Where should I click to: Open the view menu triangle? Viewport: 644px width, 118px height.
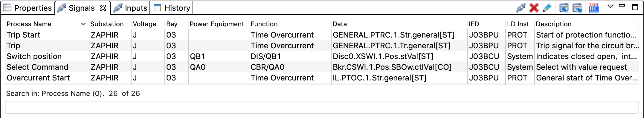click(x=611, y=6)
